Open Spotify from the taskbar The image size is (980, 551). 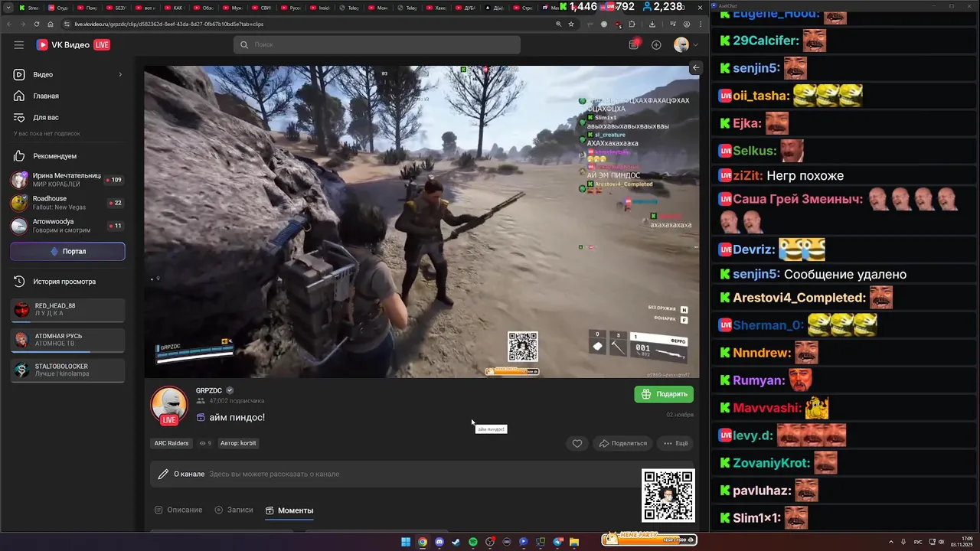473,542
